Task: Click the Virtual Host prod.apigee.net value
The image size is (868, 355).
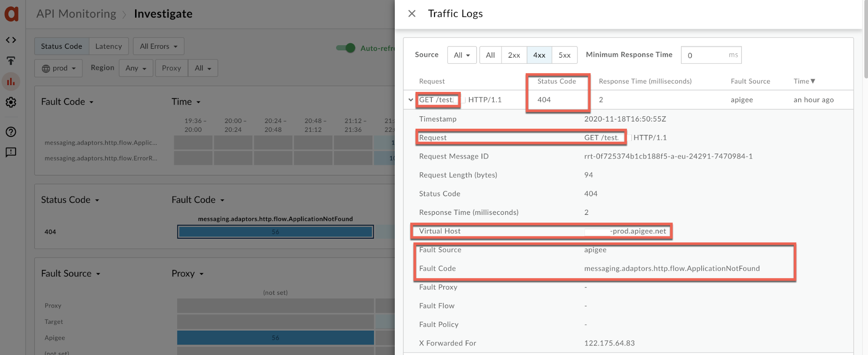Action: point(625,231)
